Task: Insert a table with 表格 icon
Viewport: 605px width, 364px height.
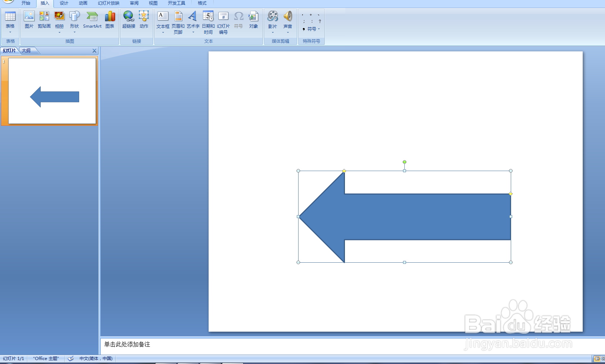Action: click(10, 16)
